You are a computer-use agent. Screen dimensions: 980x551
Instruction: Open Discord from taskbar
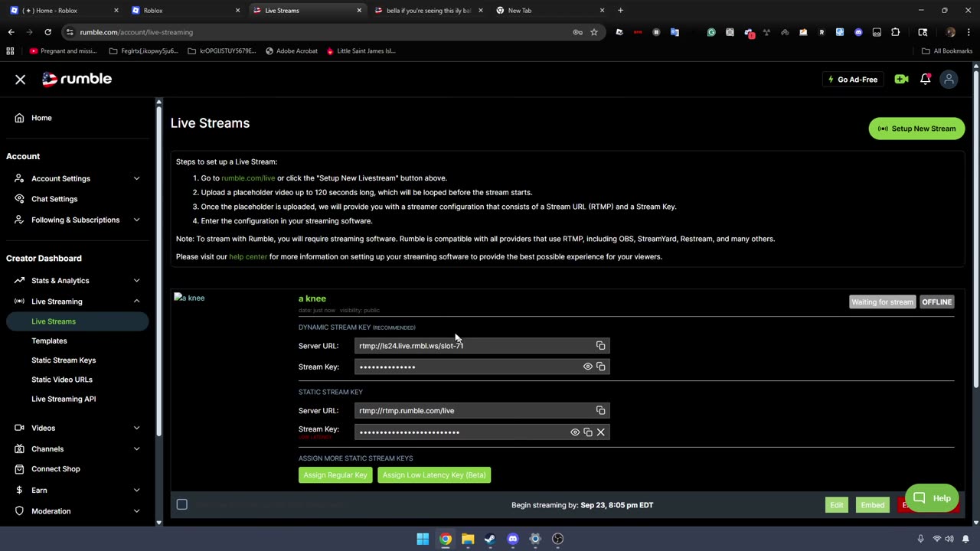pos(513,539)
